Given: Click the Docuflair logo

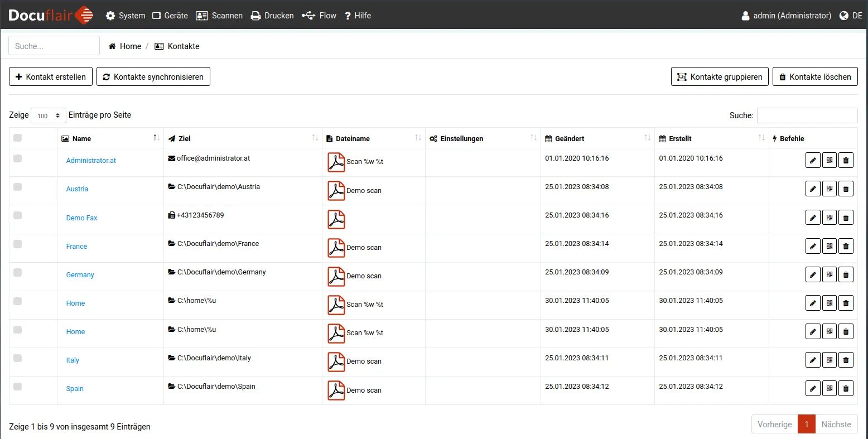Looking at the screenshot, I should pos(51,15).
